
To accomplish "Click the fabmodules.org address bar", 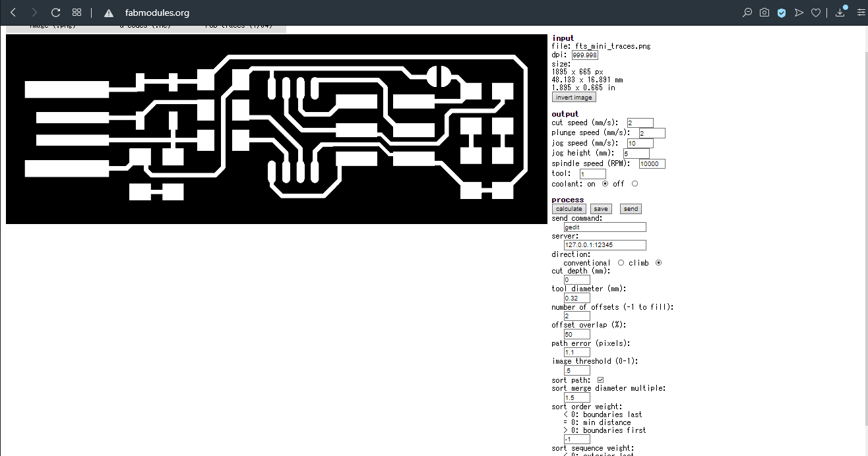I will click(x=157, y=13).
